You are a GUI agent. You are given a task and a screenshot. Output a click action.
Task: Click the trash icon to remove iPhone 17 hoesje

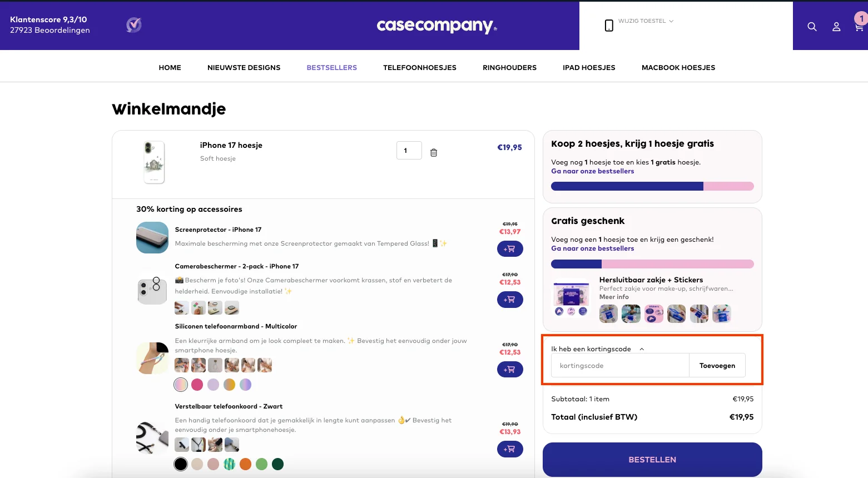(x=433, y=151)
